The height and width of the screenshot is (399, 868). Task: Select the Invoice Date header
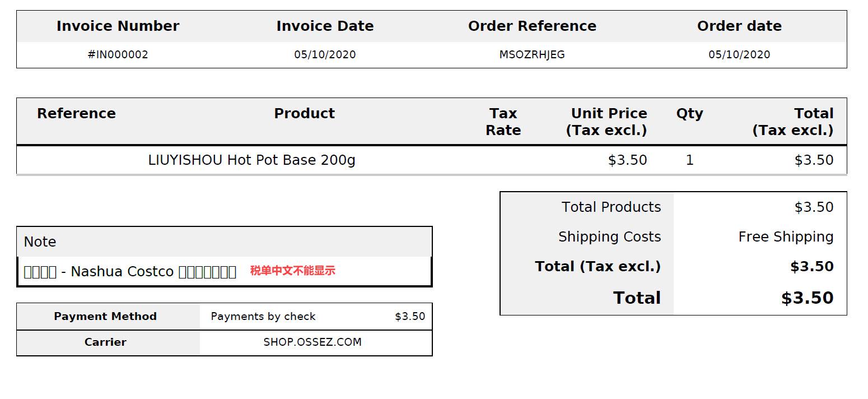click(325, 26)
